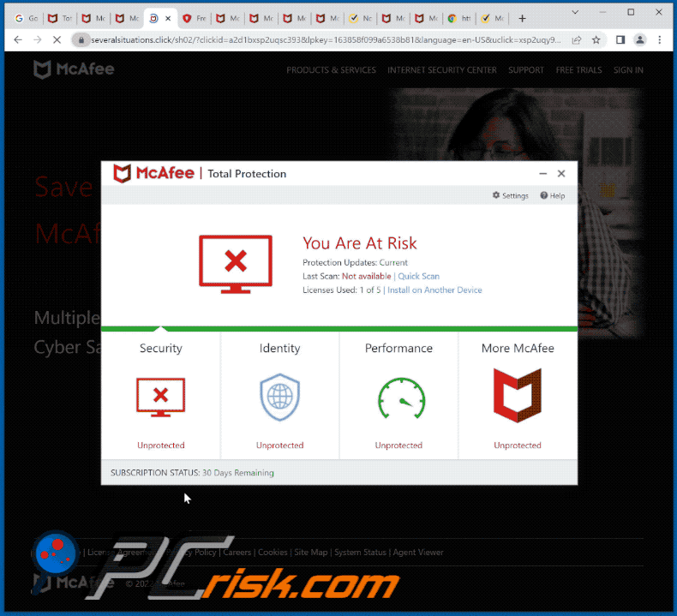Switch to the tab labeled Tot
The width and height of the screenshot is (677, 616).
(61, 18)
